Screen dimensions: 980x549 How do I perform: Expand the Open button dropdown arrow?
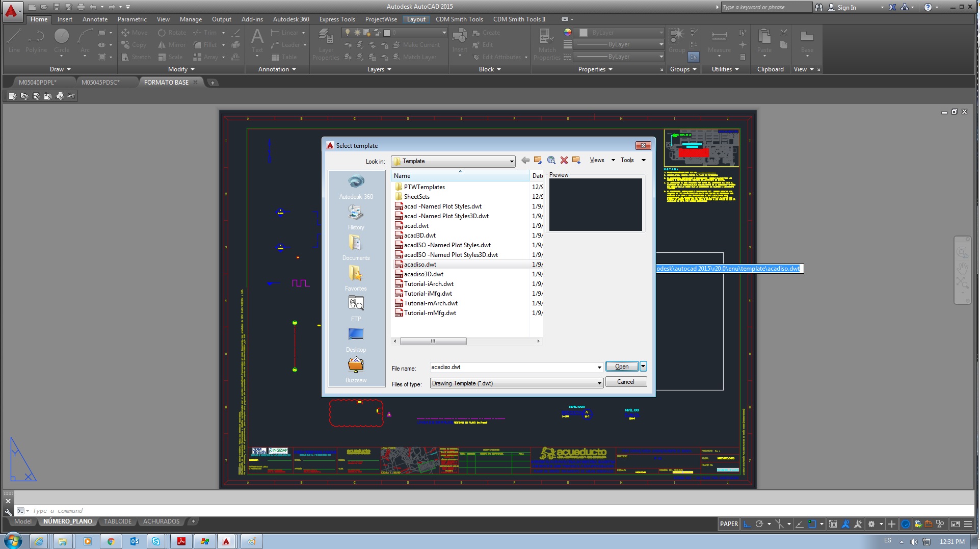[643, 366]
